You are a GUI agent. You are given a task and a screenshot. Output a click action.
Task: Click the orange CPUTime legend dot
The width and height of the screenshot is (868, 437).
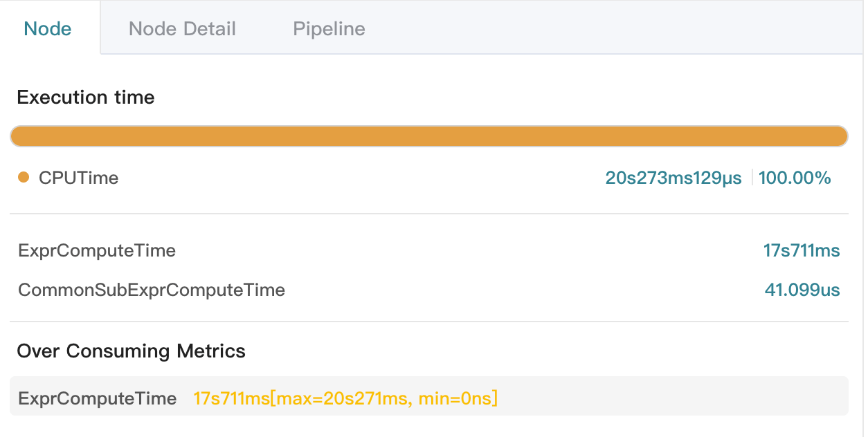(24, 178)
